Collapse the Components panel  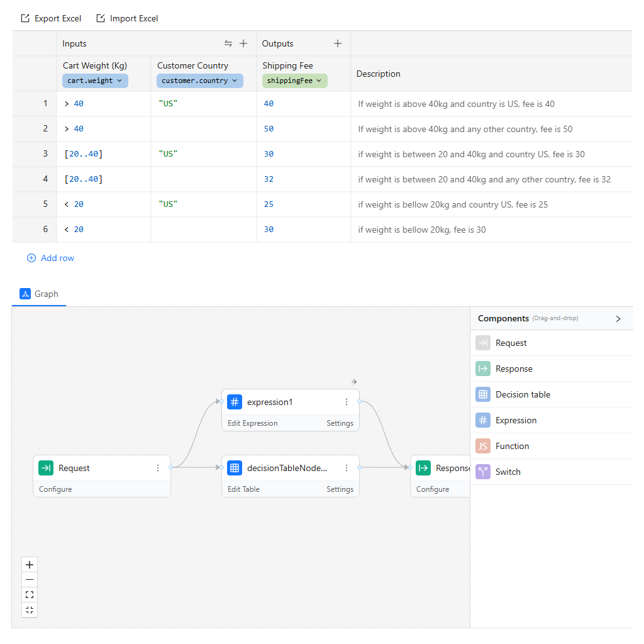click(x=618, y=319)
